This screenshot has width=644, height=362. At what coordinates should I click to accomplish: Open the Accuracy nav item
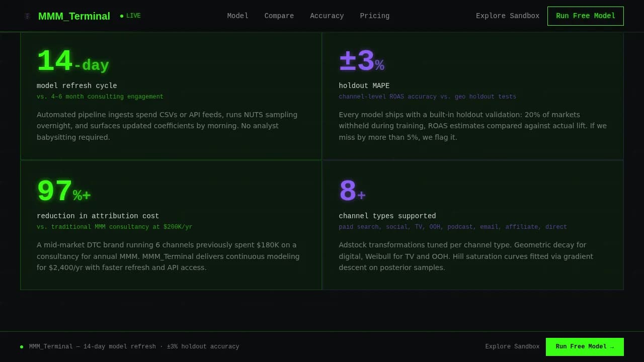[x=327, y=16]
